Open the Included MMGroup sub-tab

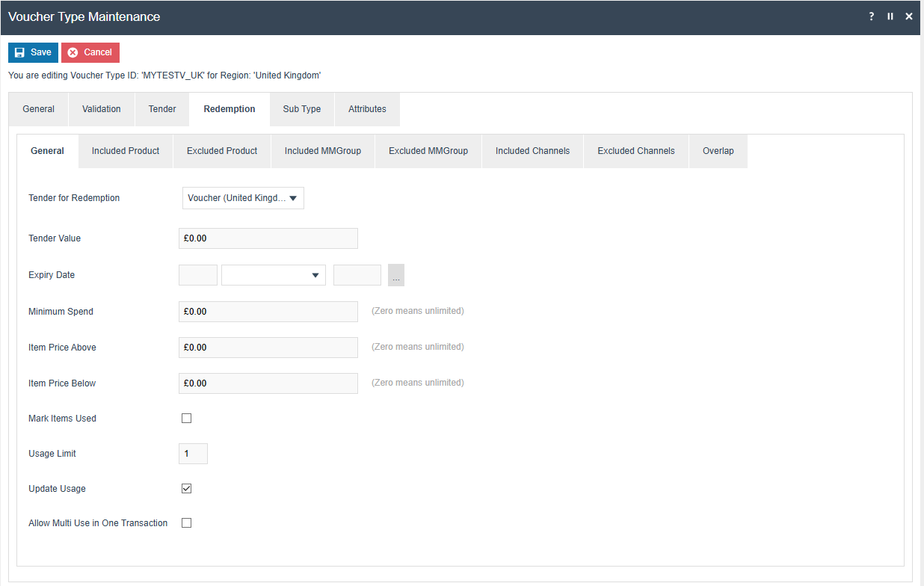[323, 151]
